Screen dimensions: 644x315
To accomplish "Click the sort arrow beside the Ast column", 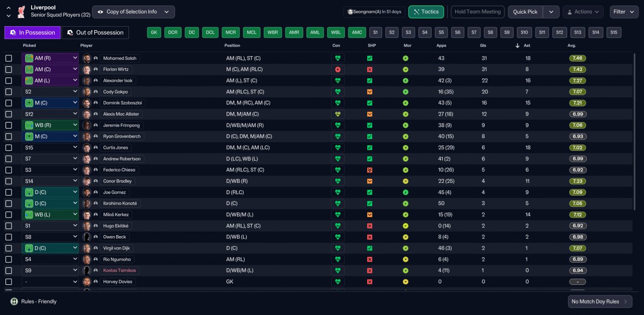I will click(x=518, y=46).
